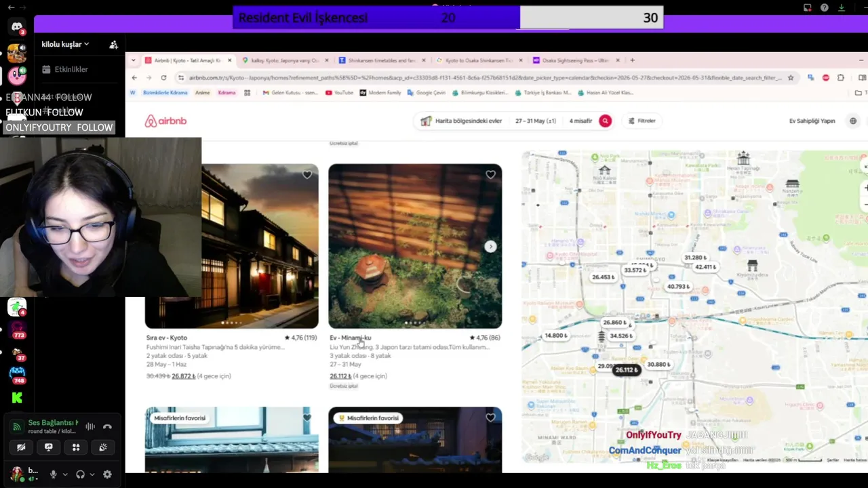Open Discord soundboard button
The width and height of the screenshot is (868, 488).
[x=103, y=447]
